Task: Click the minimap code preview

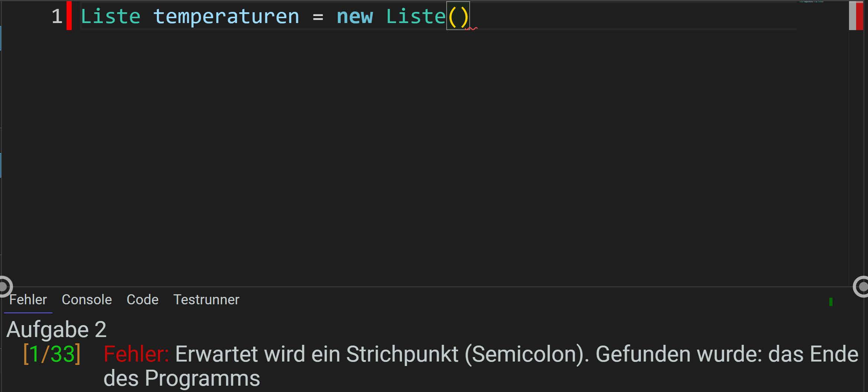Action: tap(811, 2)
